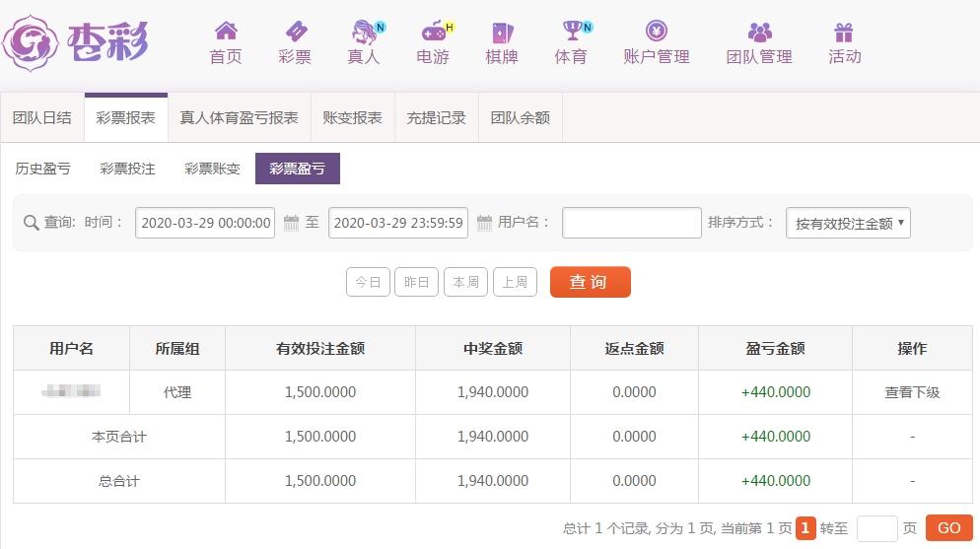Screen dimensions: 980x549
Task: Open the 团队管理 people icon
Action: (x=759, y=32)
